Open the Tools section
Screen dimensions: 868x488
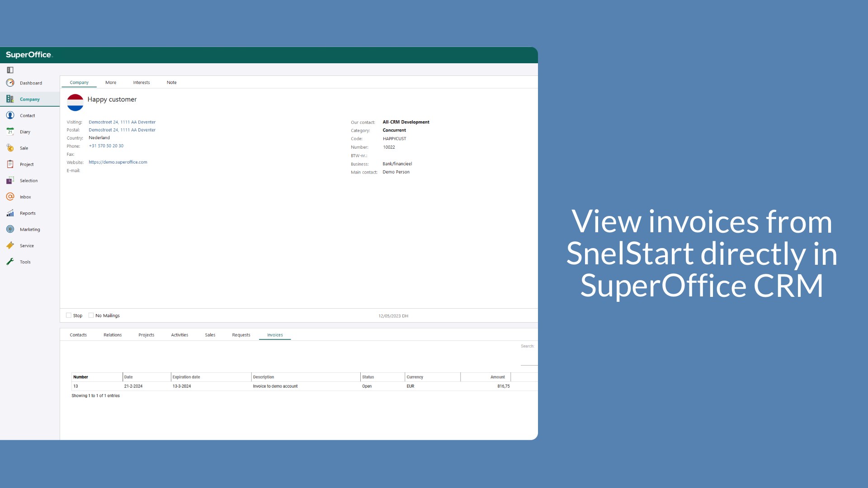(24, 262)
